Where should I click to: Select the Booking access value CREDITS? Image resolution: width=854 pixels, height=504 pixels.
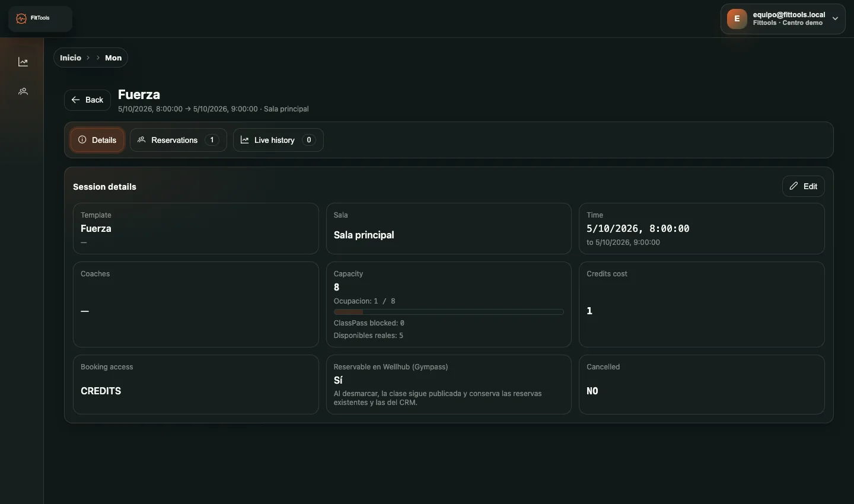tap(101, 391)
